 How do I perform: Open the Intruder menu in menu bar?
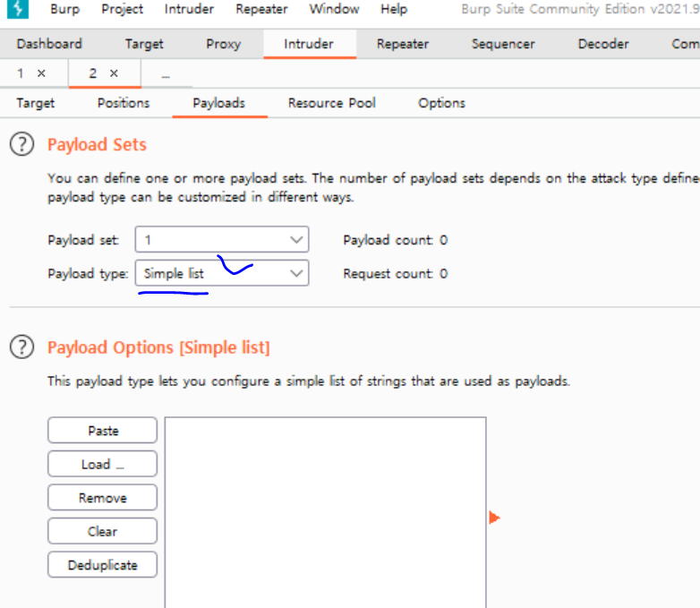[189, 9]
